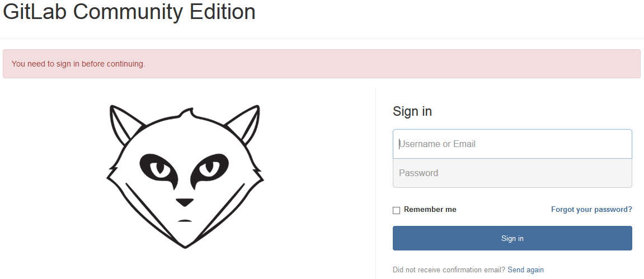Tick the Remember me checkbox
Image resolution: width=644 pixels, height=279 pixels.
pyautogui.click(x=396, y=210)
